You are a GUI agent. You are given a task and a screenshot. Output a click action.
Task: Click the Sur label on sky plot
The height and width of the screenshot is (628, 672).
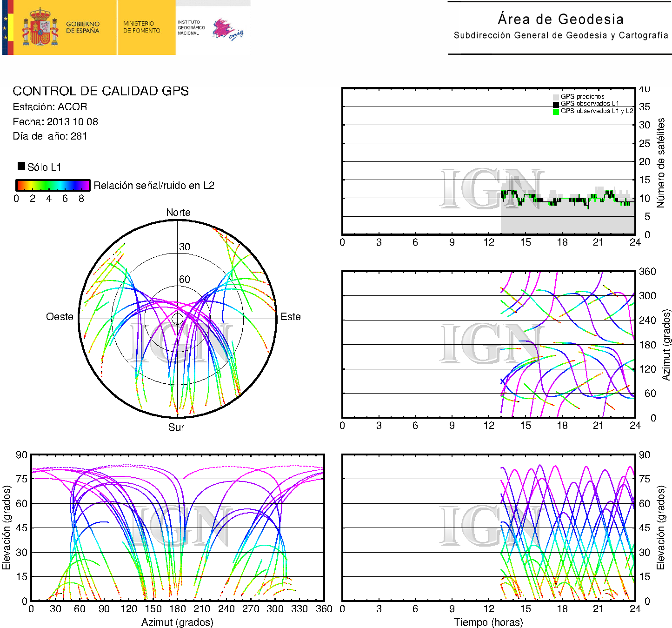coord(176,428)
